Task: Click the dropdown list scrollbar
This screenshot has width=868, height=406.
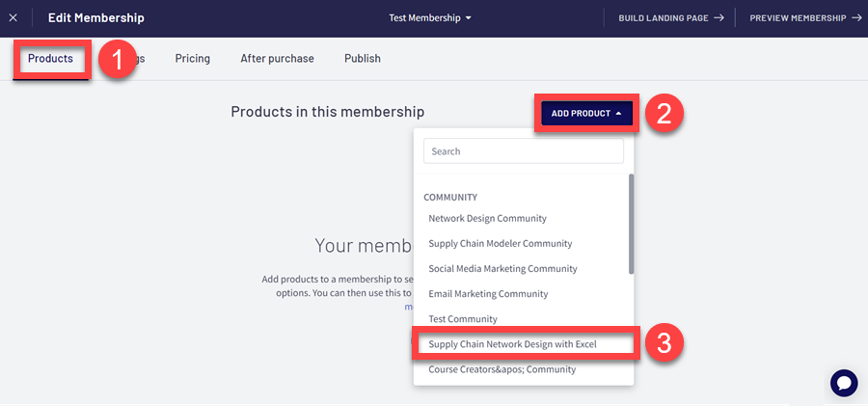Action: click(x=631, y=224)
